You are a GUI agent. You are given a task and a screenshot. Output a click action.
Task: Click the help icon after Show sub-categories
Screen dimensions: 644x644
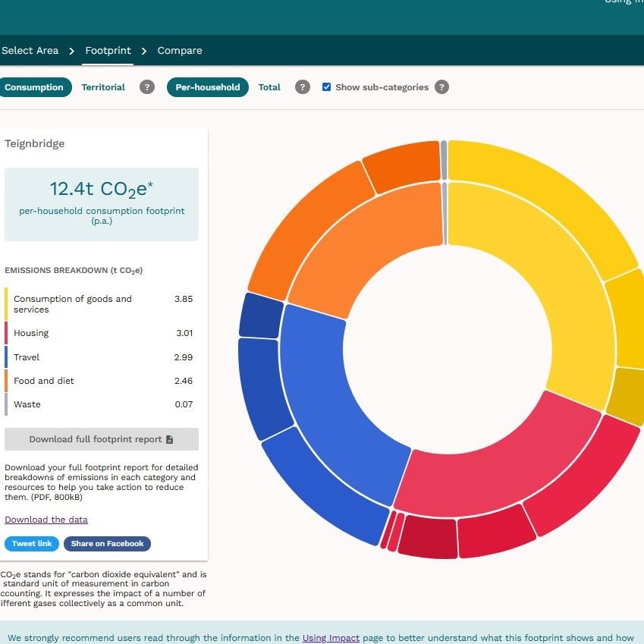point(442,87)
